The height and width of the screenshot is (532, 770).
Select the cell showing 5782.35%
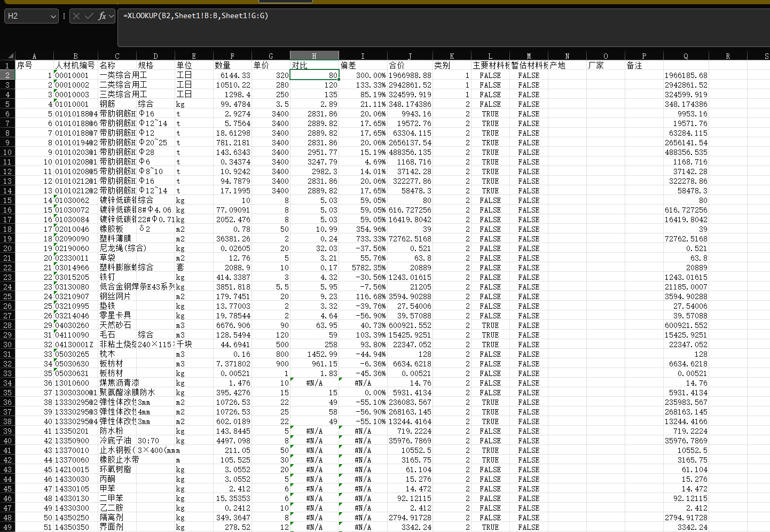[x=363, y=268]
